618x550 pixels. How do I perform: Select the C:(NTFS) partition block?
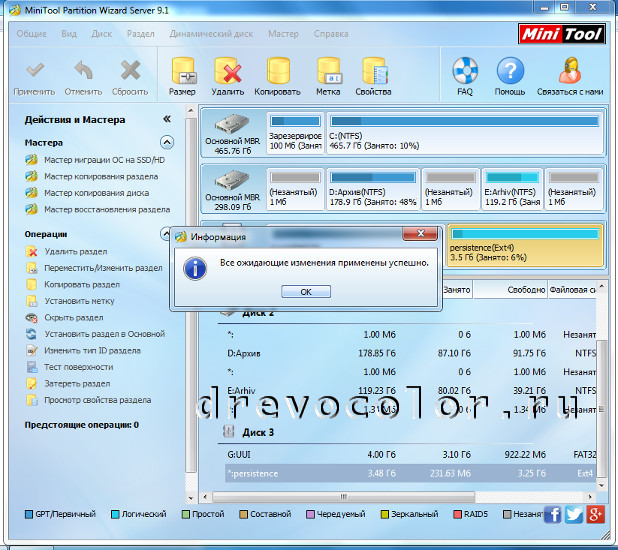pyautogui.click(x=465, y=133)
